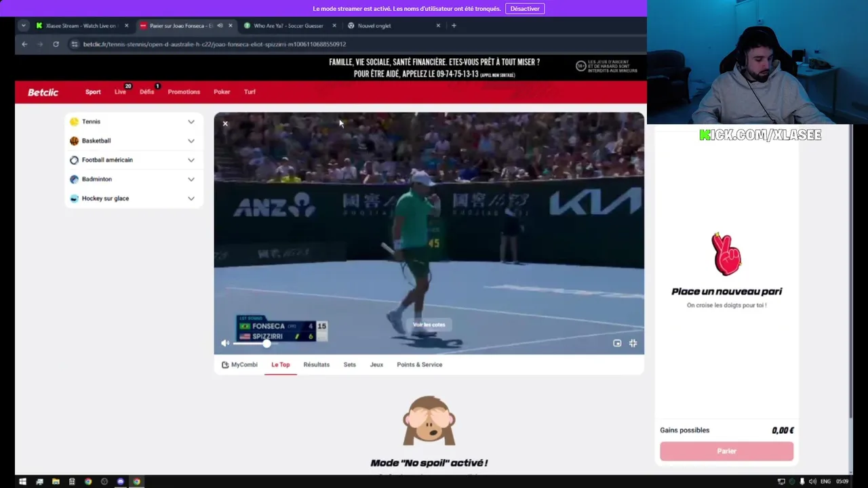Open the tab search dropdown arrow

point(23,26)
